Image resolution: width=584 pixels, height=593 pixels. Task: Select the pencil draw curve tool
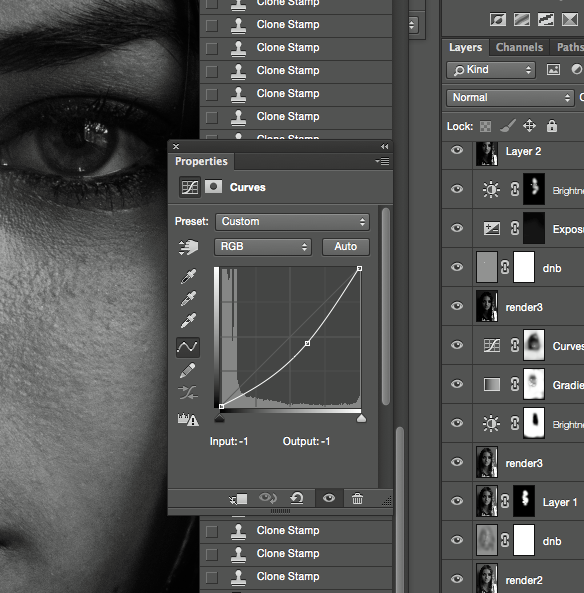pos(188,370)
